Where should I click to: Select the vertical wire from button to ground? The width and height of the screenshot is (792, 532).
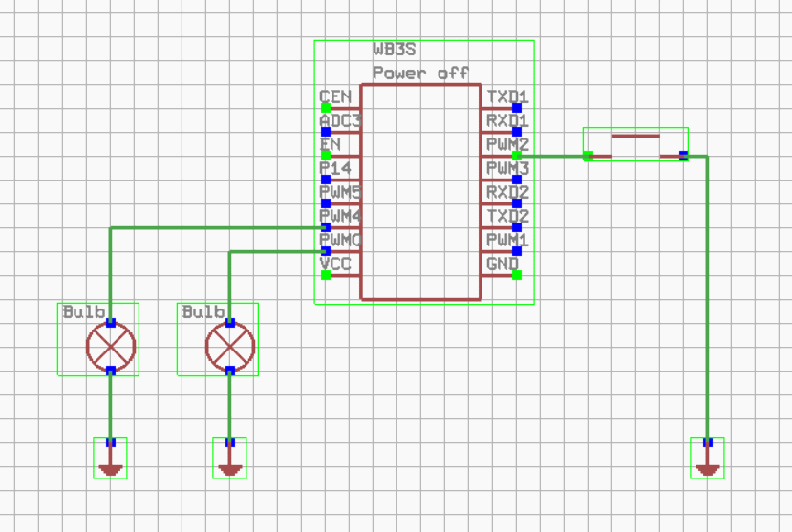[707, 298]
